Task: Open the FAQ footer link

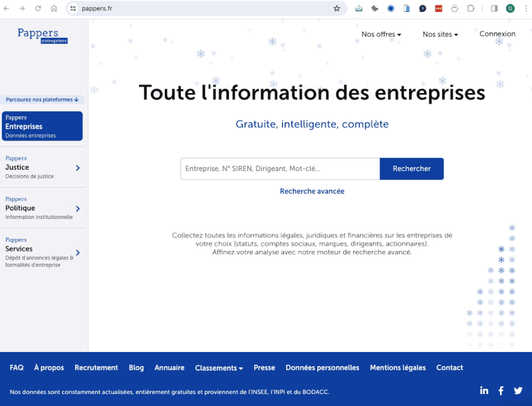Action: pyautogui.click(x=17, y=367)
